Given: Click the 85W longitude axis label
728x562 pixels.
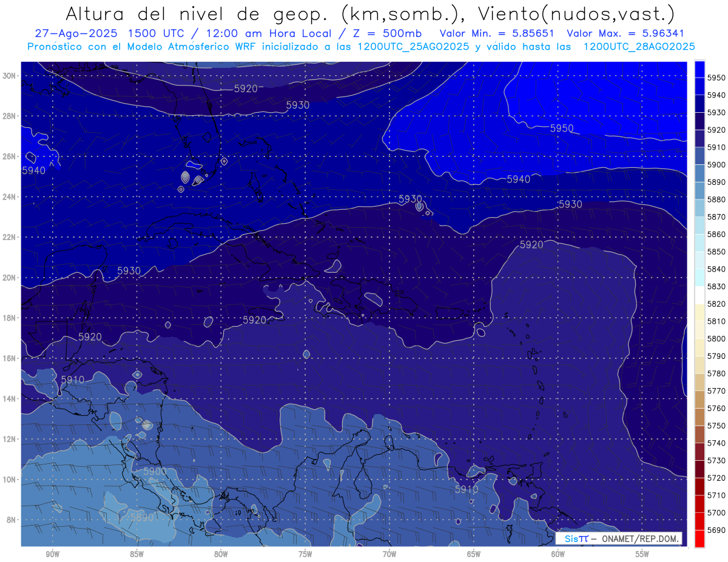Looking at the screenshot, I should [136, 554].
